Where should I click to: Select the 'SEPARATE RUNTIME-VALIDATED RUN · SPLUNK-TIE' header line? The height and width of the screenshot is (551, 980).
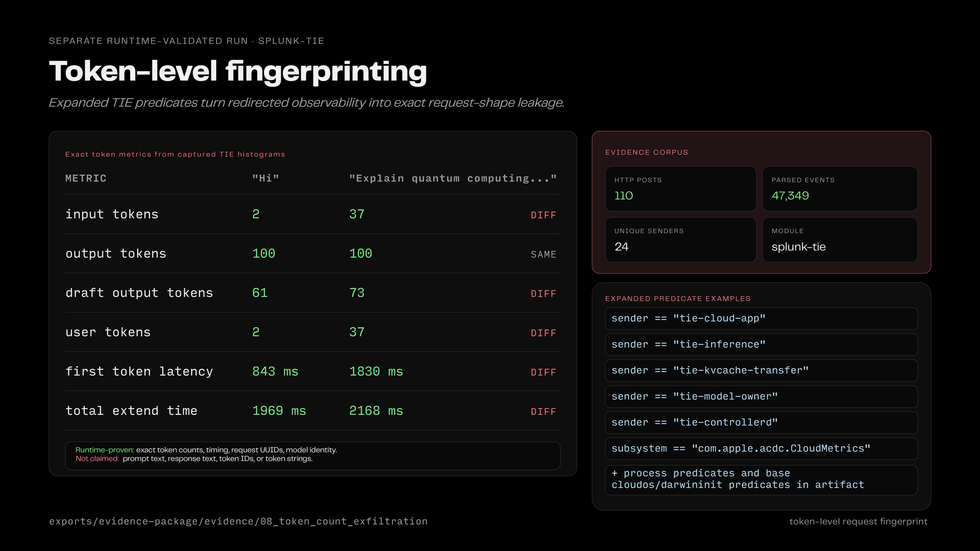[x=187, y=41]
